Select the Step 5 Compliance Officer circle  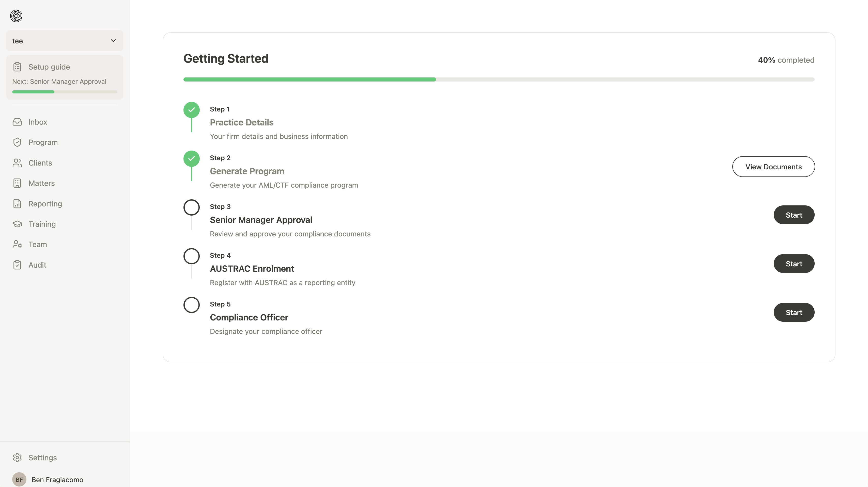[x=191, y=305]
